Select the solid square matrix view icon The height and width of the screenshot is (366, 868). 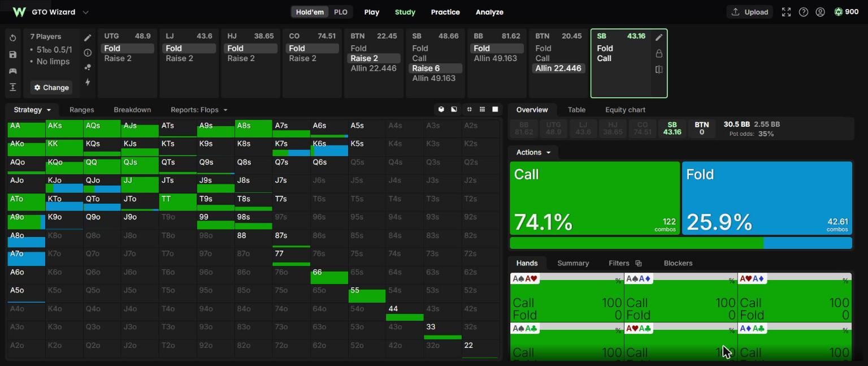495,109
